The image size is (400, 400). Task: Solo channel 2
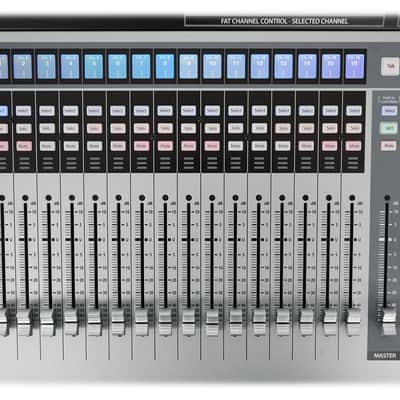[x=24, y=129]
